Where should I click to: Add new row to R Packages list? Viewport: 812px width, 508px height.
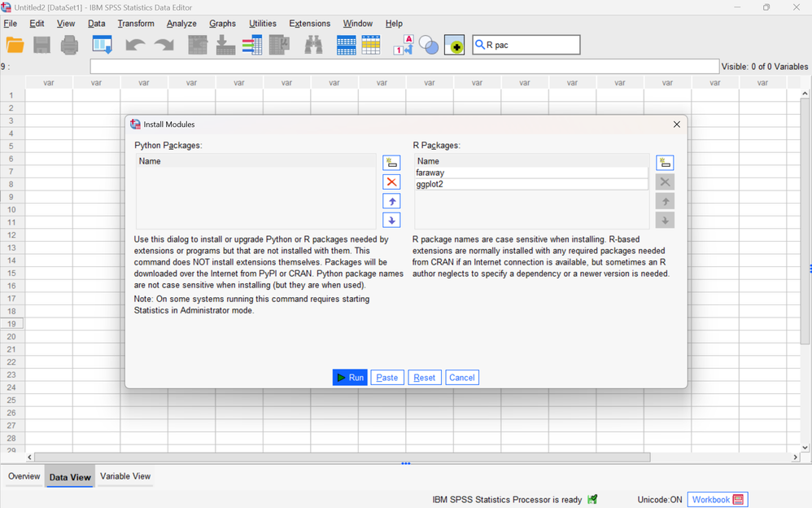[665, 163]
